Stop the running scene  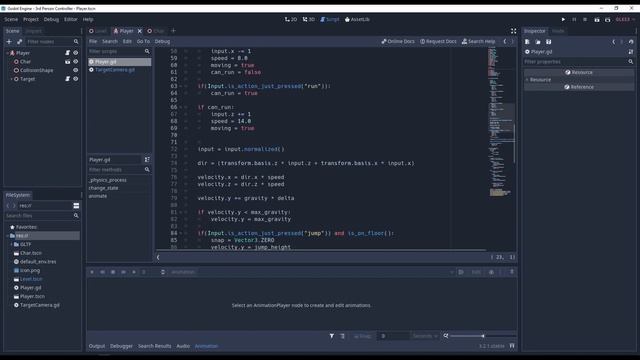tap(585, 20)
